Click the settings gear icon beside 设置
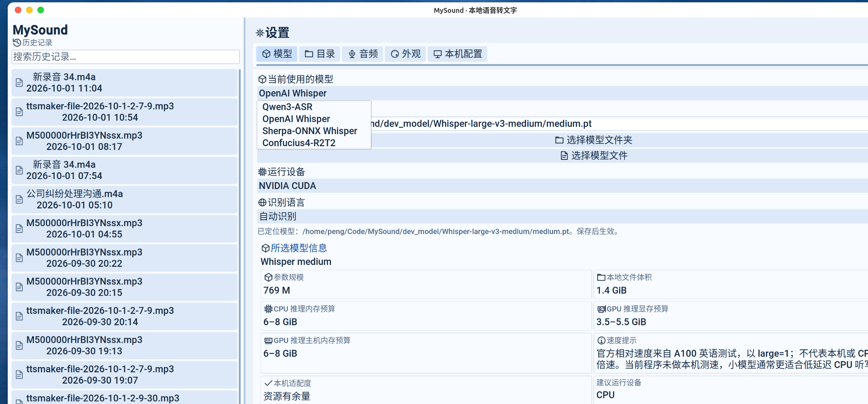 (x=260, y=33)
